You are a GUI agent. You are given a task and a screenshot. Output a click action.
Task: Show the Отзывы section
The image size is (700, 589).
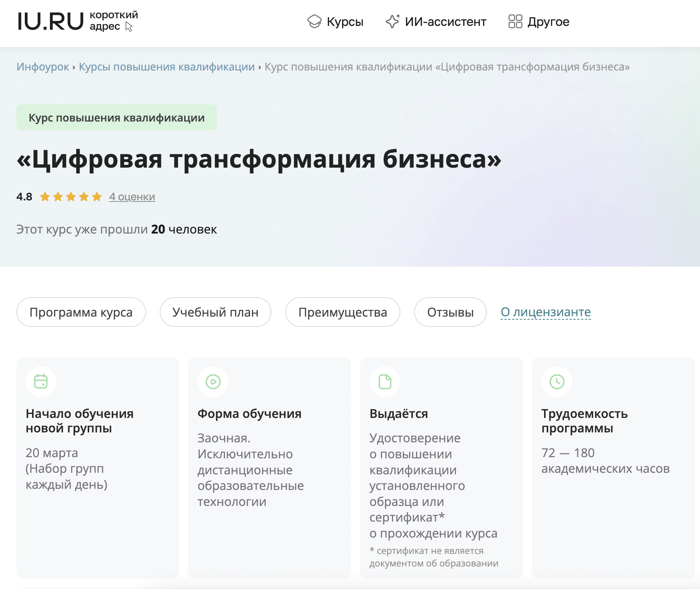450,312
